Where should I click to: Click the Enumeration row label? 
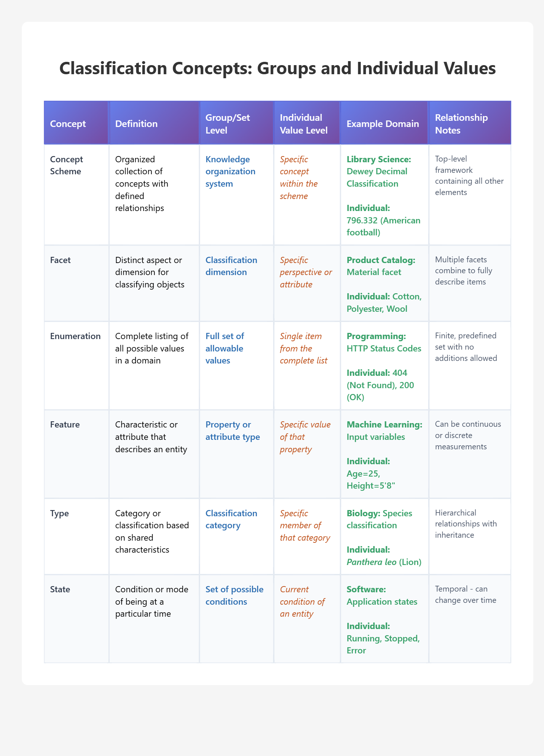click(75, 336)
